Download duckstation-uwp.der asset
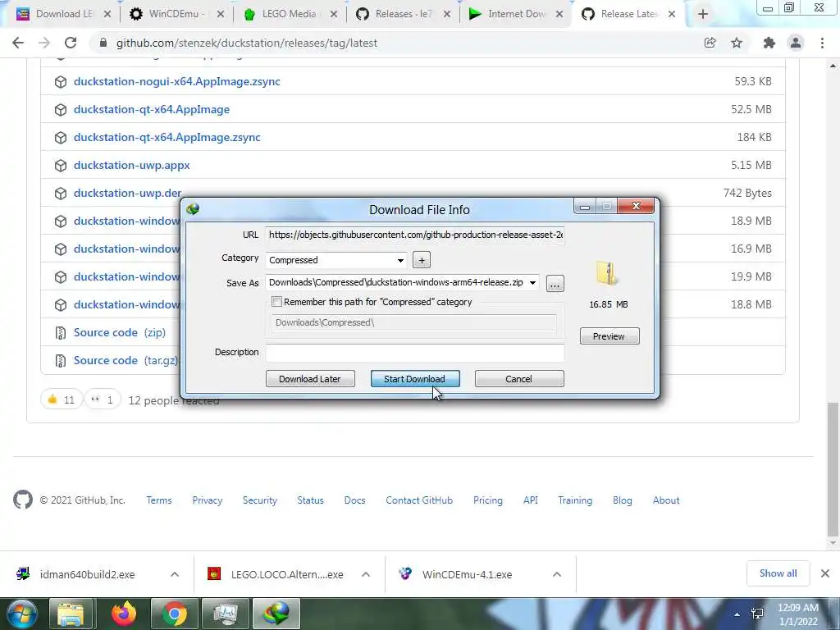The width and height of the screenshot is (840, 630). (127, 193)
